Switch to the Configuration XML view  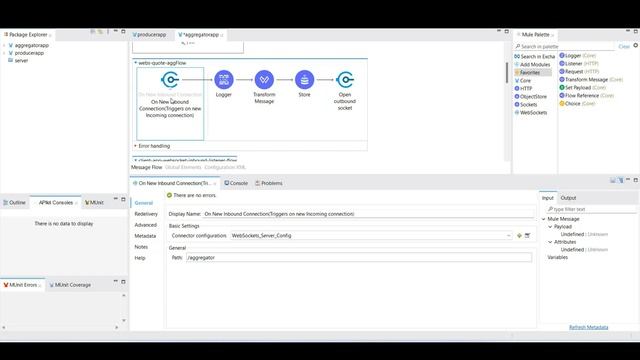(x=225, y=167)
